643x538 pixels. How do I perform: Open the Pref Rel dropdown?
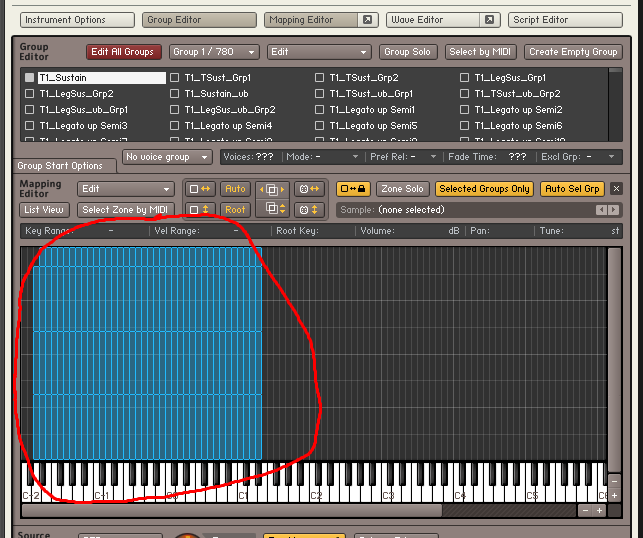[x=403, y=157]
